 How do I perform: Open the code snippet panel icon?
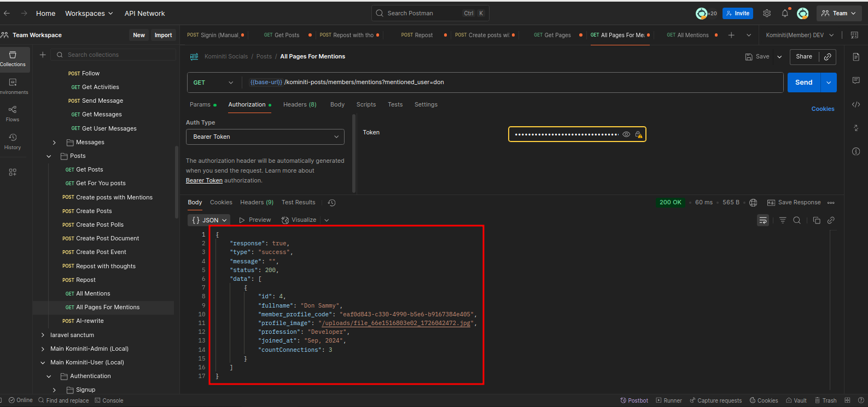[x=856, y=104]
